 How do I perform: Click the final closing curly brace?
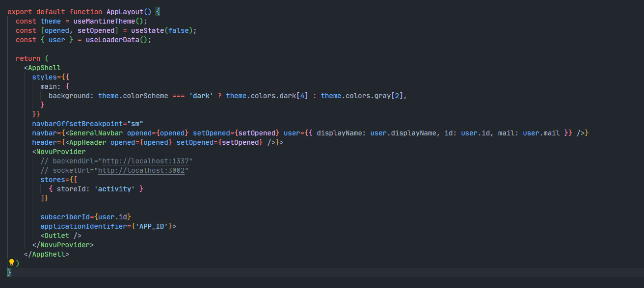coord(9,272)
